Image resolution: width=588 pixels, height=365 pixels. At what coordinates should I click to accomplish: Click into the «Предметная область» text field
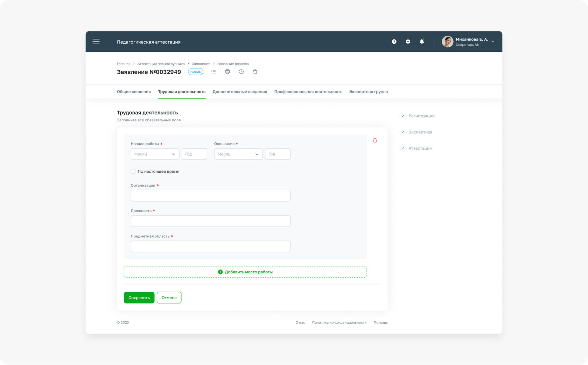click(211, 246)
